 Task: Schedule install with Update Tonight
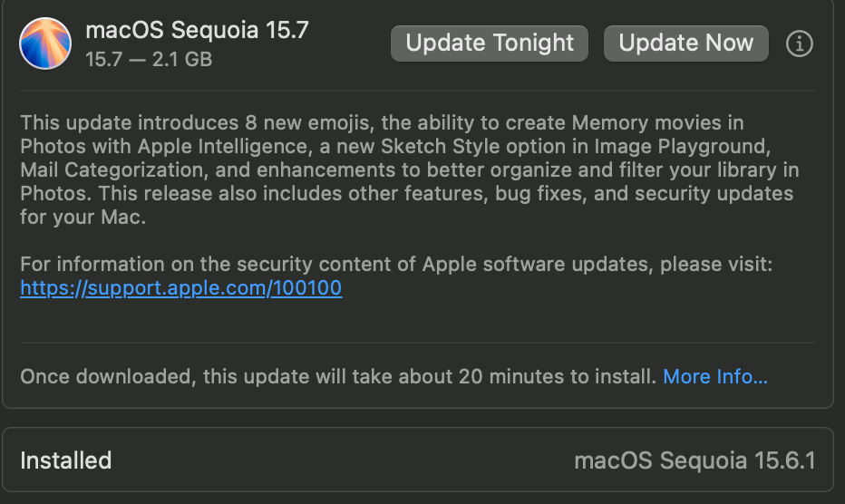[490, 44]
